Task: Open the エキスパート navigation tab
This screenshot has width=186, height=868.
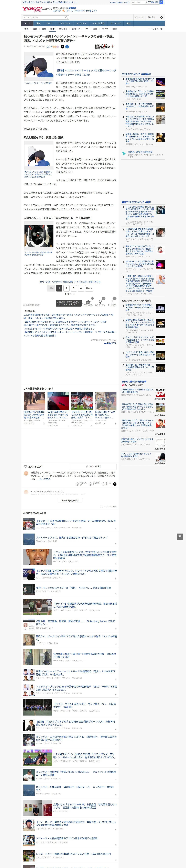Action: [x=64, y=24]
